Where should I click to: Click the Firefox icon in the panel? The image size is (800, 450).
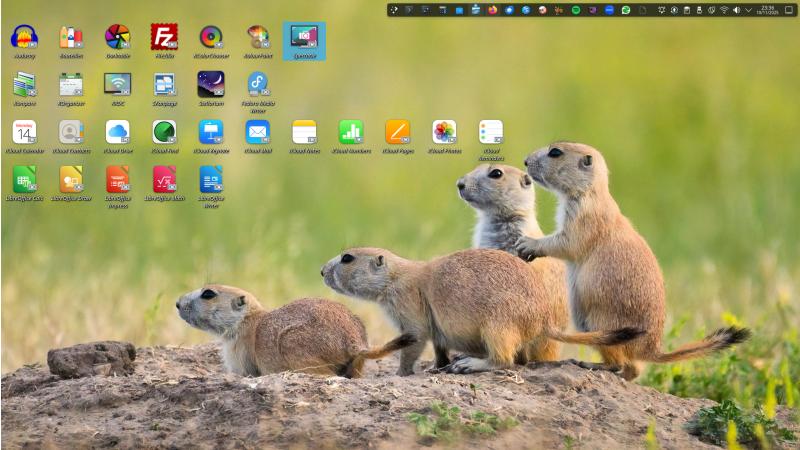pos(493,10)
